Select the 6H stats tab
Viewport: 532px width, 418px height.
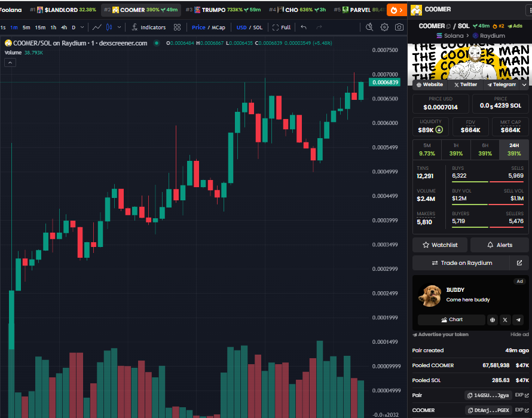tap(485, 149)
